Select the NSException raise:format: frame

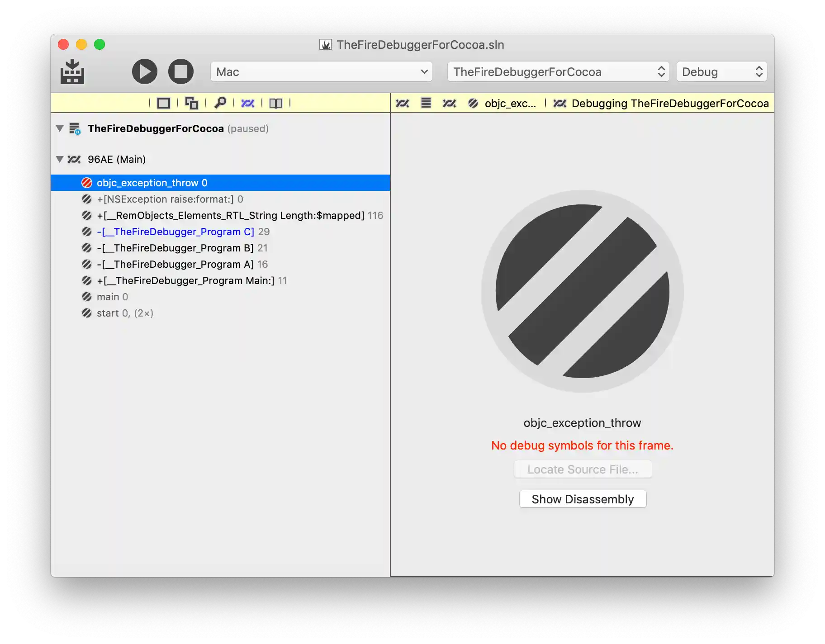[x=165, y=199]
